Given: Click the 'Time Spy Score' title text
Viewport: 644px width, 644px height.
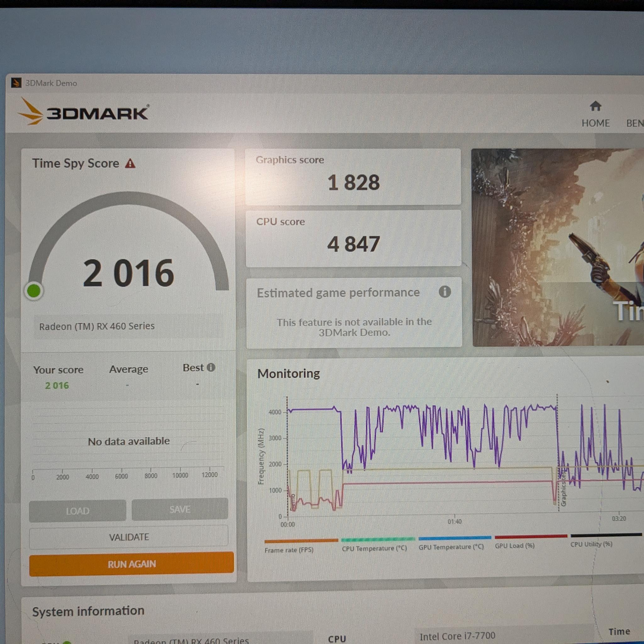Looking at the screenshot, I should click(76, 163).
